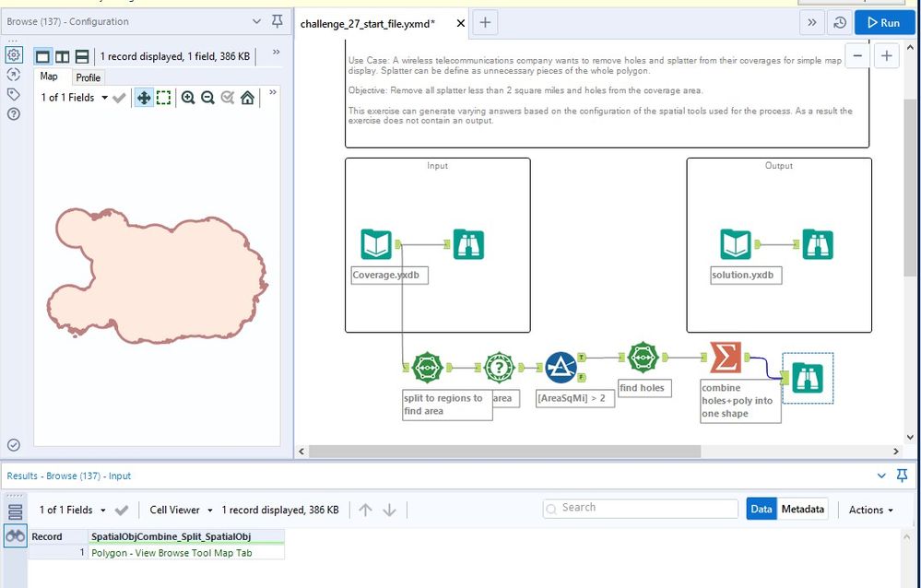Open the configuration gear icon
The width and height of the screenshot is (921, 588).
coord(14,54)
